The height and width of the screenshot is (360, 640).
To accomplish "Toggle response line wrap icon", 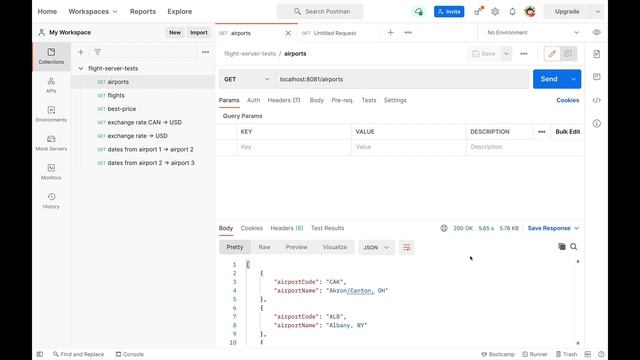I will pos(407,247).
